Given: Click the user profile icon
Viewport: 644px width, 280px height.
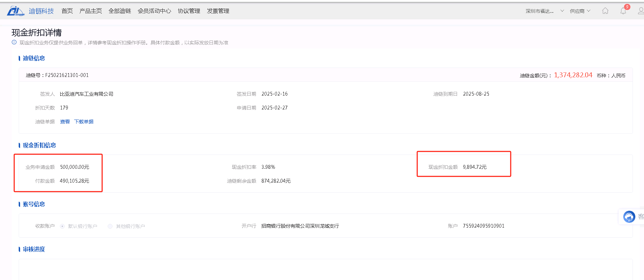Looking at the screenshot, I should (641, 11).
